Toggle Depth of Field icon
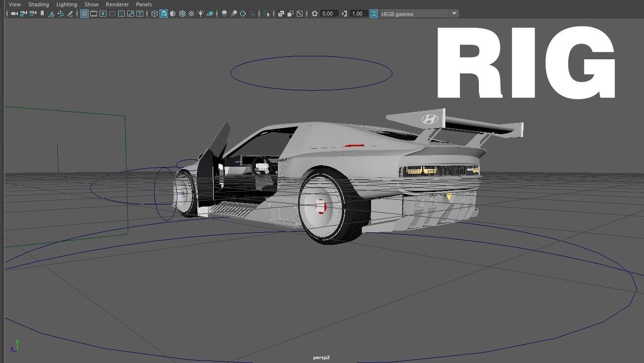644x363 pixels. pos(253,14)
